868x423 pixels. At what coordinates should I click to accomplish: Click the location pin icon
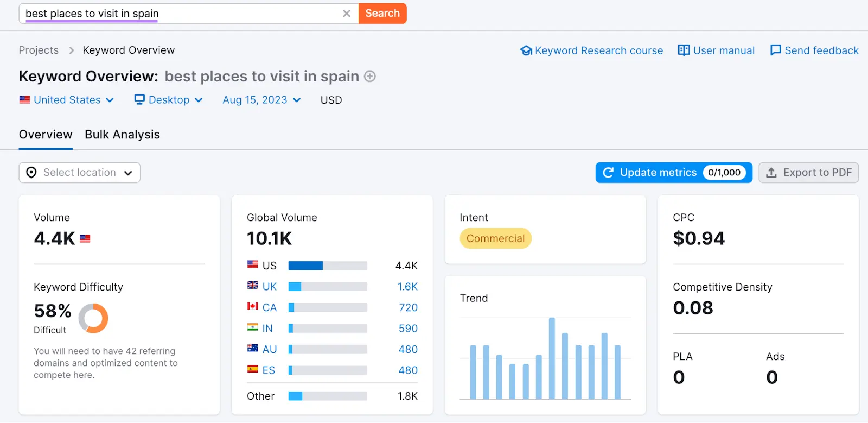tap(31, 173)
